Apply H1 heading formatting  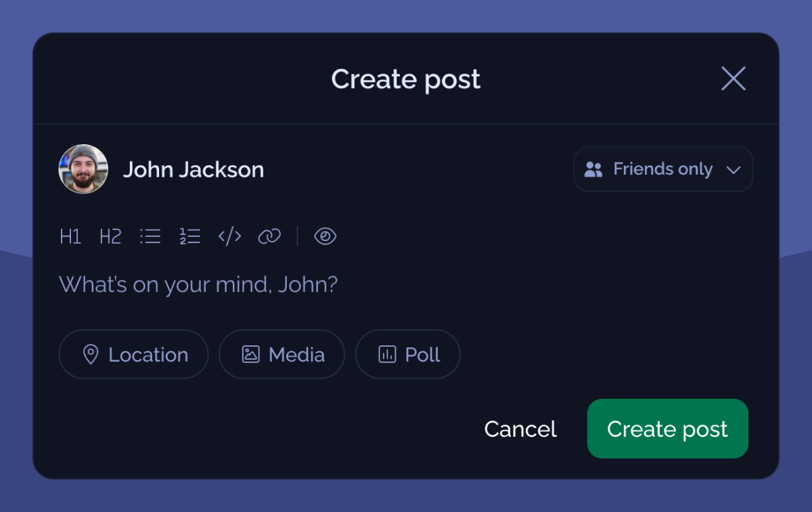[70, 236]
